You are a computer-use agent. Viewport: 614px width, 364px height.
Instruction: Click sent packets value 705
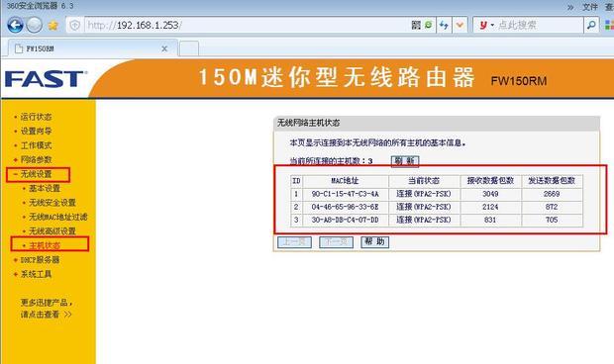(552, 220)
